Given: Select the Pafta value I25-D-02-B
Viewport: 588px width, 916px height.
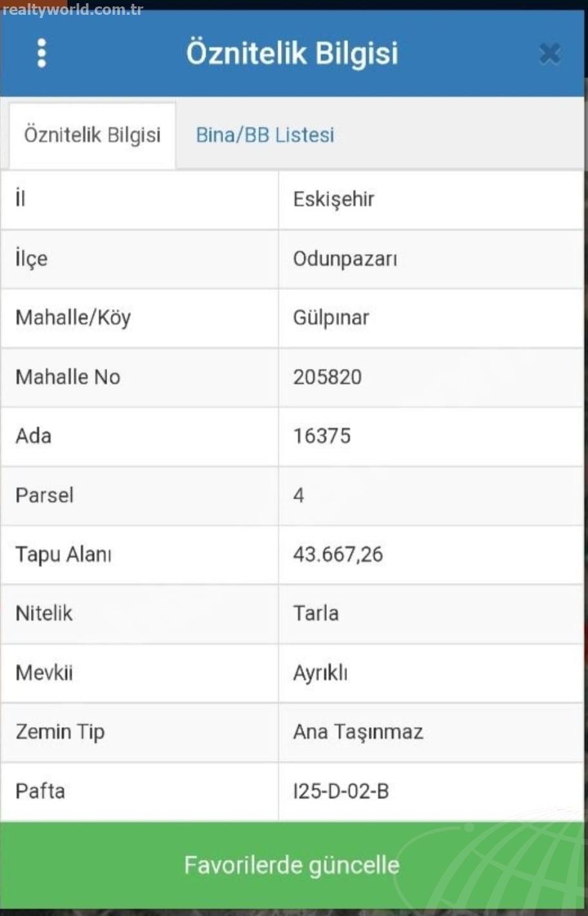Looking at the screenshot, I should (x=341, y=791).
